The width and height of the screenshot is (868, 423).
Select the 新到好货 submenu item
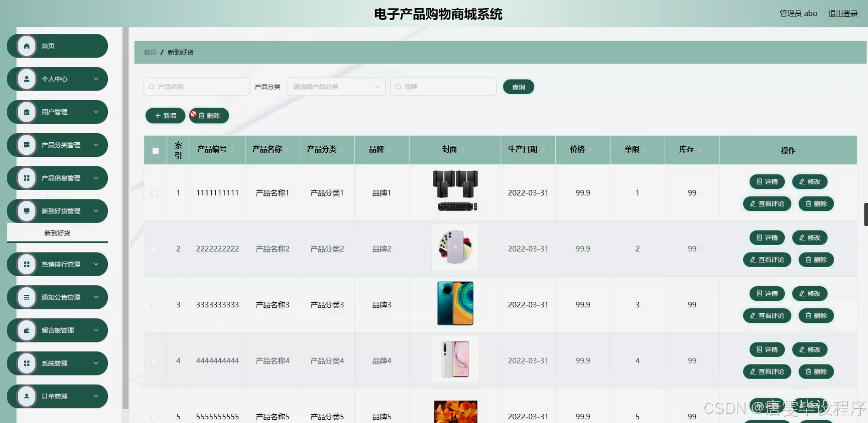pos(57,233)
